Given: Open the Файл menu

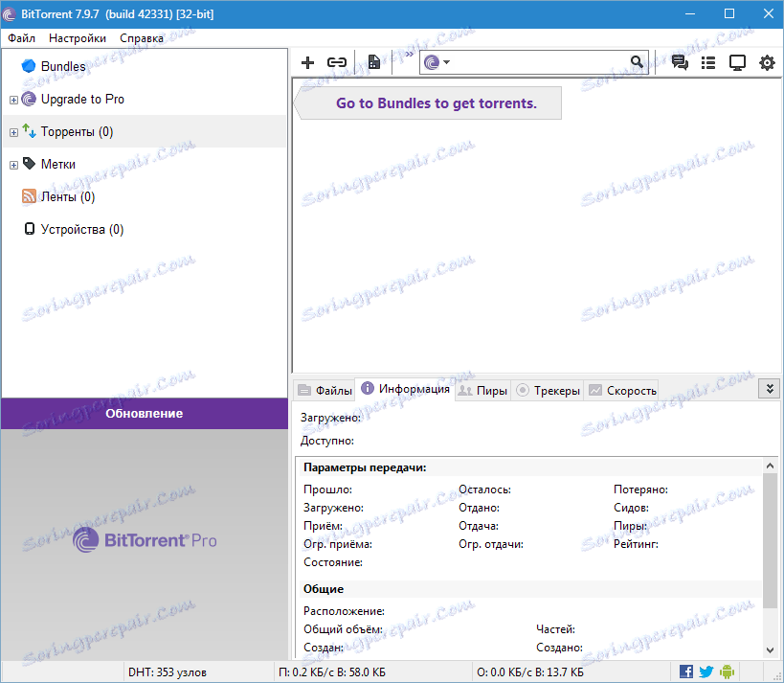Looking at the screenshot, I should click(x=21, y=38).
